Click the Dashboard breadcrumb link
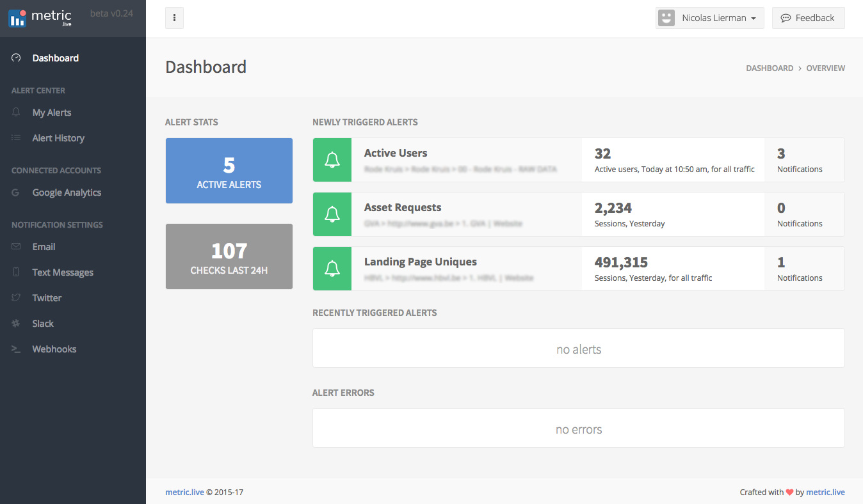863x504 pixels. [x=770, y=68]
